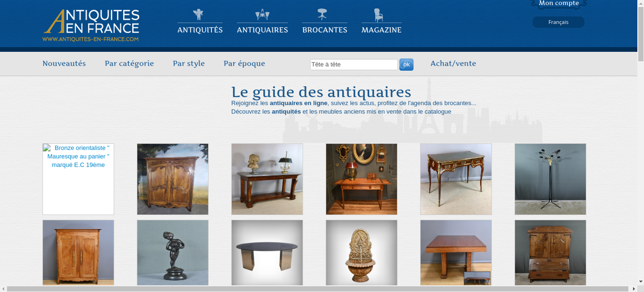Click the broken image icon for Bronze orientaliste
The height and width of the screenshot is (292, 644).
(47, 148)
